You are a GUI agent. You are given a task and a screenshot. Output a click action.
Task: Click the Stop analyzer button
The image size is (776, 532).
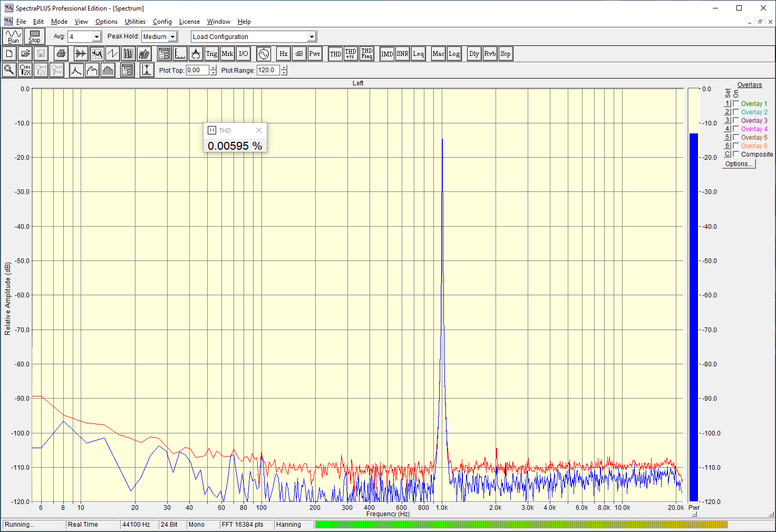tap(35, 36)
